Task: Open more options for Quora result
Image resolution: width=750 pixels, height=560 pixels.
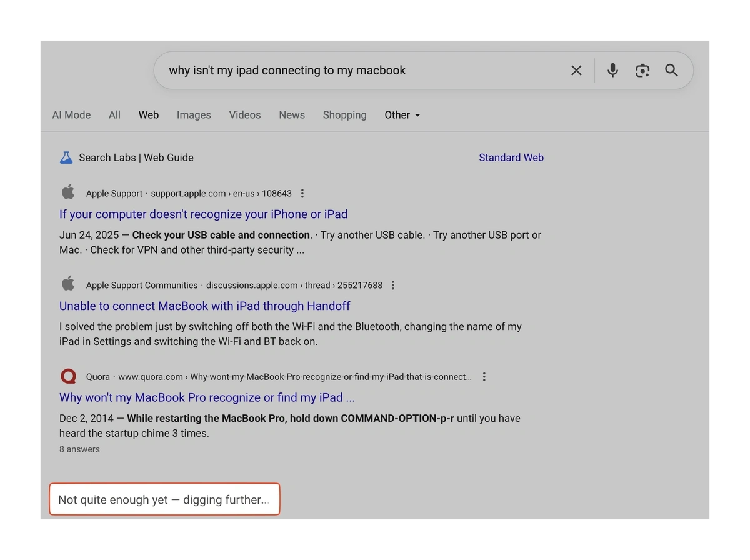Action: tap(484, 377)
